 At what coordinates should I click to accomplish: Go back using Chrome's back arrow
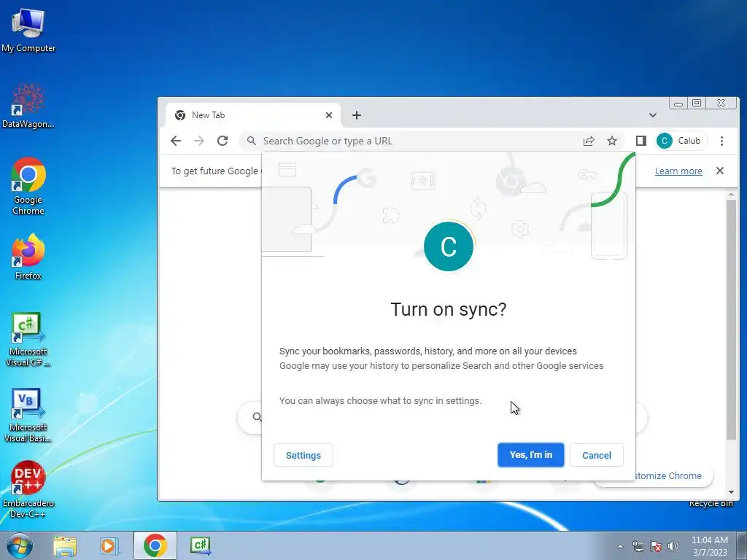tap(176, 141)
